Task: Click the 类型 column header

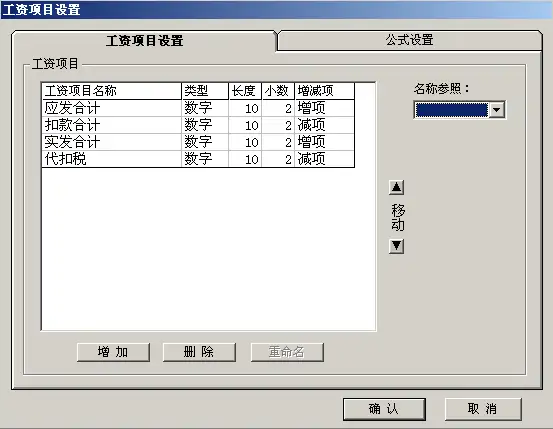Action: tap(205, 91)
